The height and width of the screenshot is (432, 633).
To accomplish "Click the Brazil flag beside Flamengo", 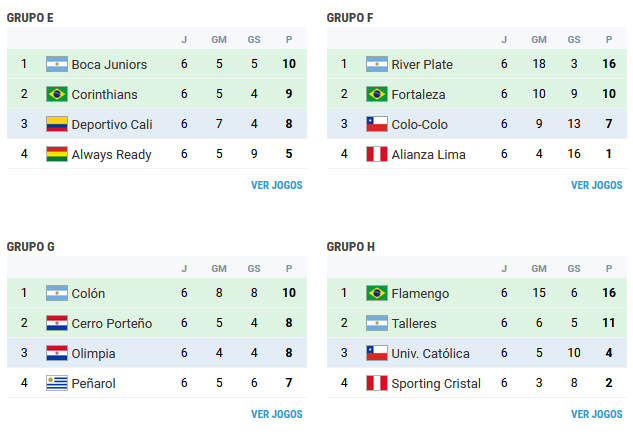I will click(x=377, y=293).
